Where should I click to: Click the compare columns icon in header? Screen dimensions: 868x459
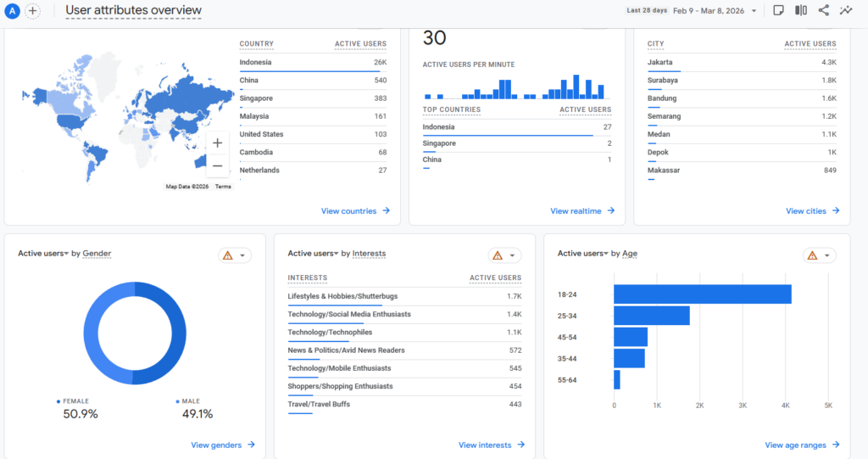coord(801,10)
